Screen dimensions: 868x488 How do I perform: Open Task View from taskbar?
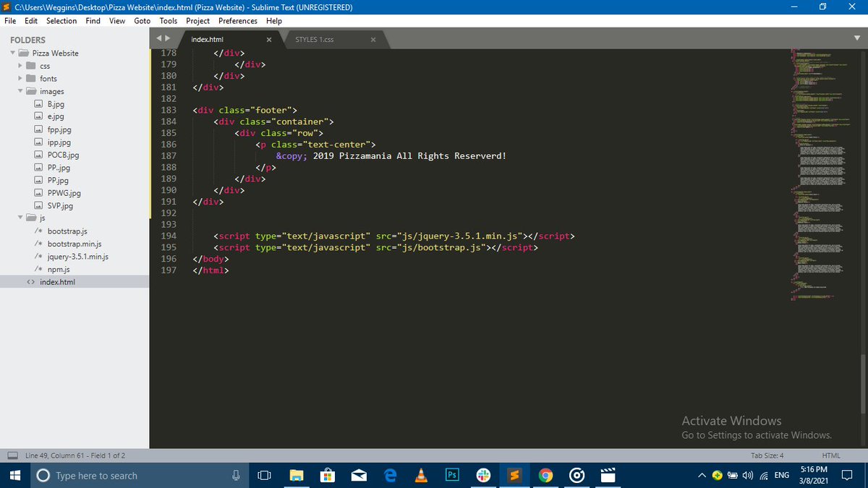click(264, 475)
